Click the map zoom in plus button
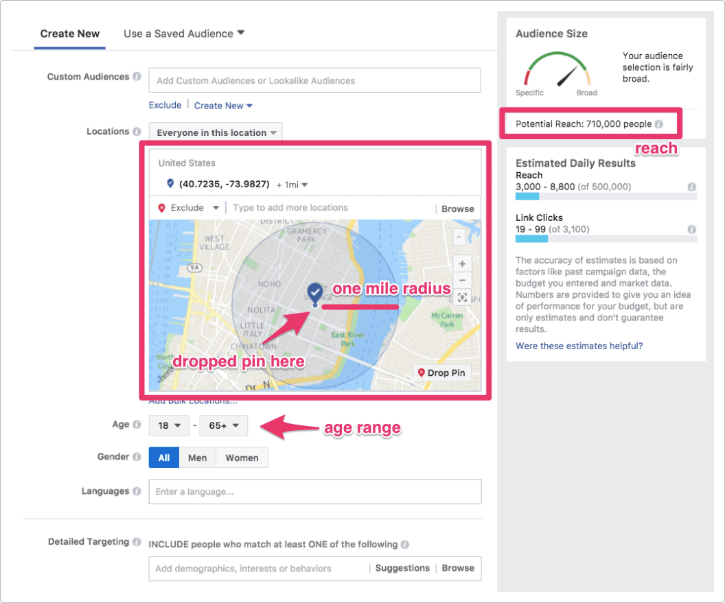 (x=461, y=264)
